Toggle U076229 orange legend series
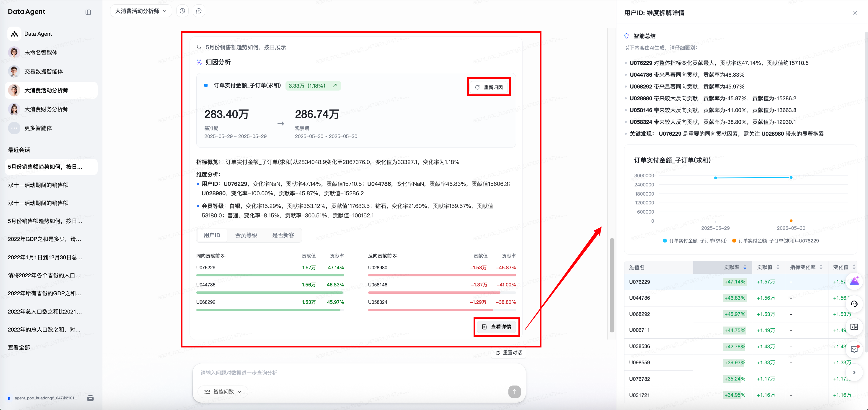 click(775, 241)
